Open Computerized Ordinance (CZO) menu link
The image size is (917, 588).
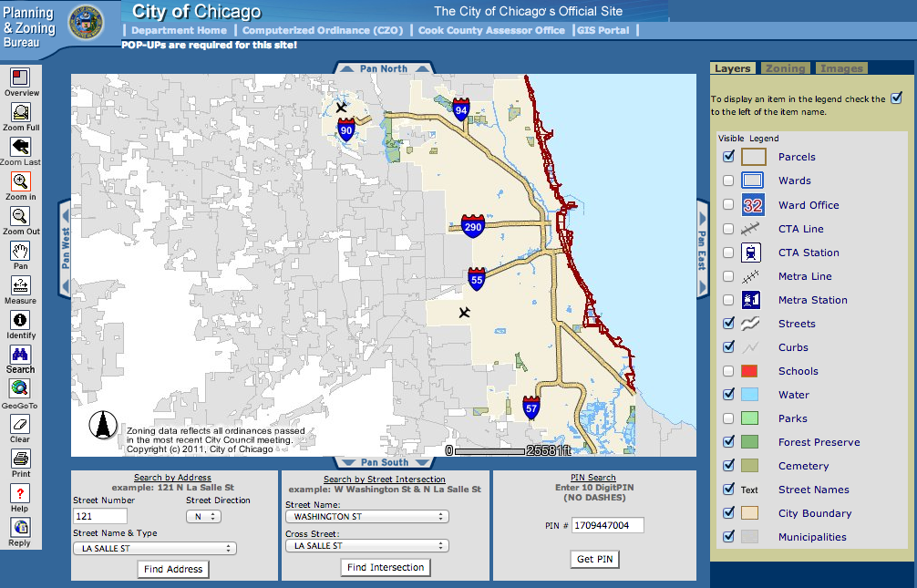(x=323, y=30)
